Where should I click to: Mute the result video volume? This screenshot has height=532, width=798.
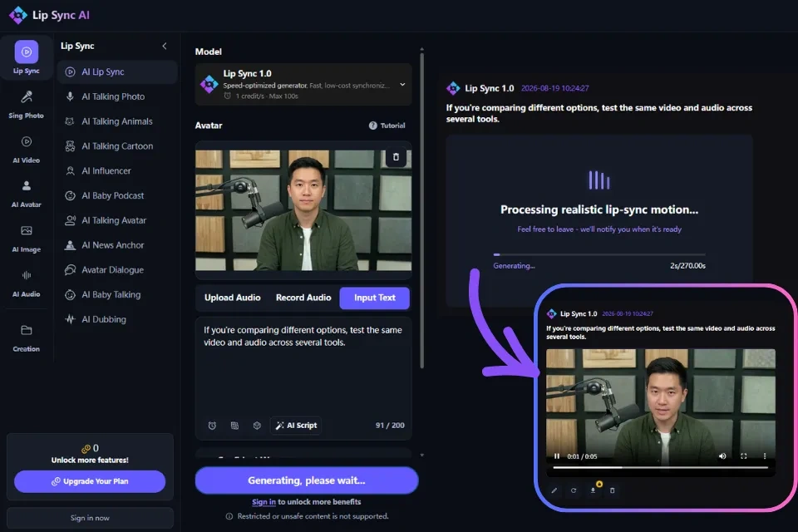pyautogui.click(x=722, y=456)
